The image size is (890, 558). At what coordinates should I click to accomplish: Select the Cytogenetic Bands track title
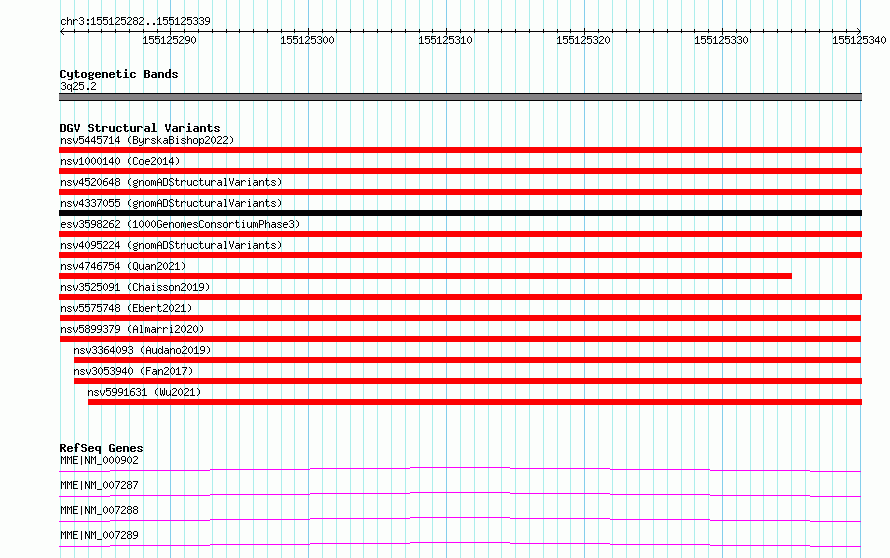click(119, 74)
